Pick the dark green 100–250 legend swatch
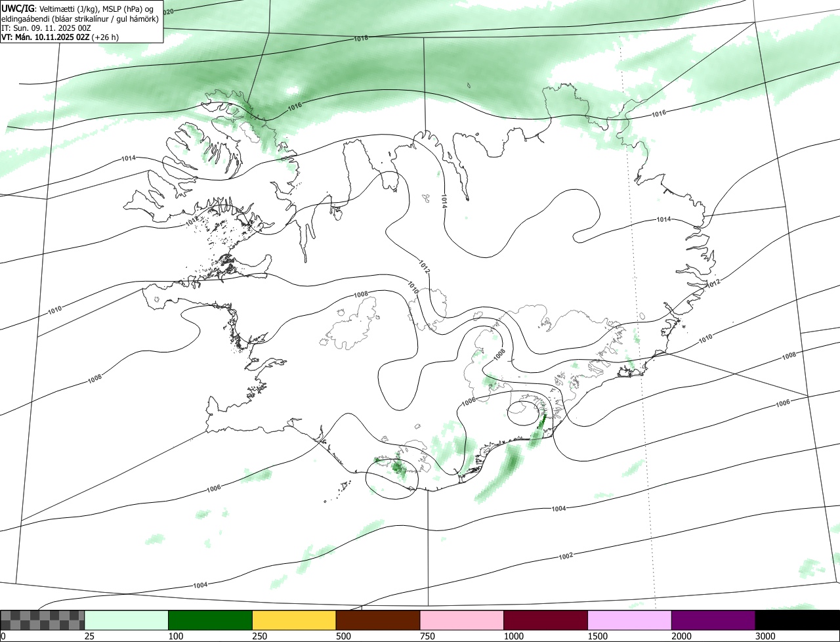The width and height of the screenshot is (840, 642). point(211,620)
